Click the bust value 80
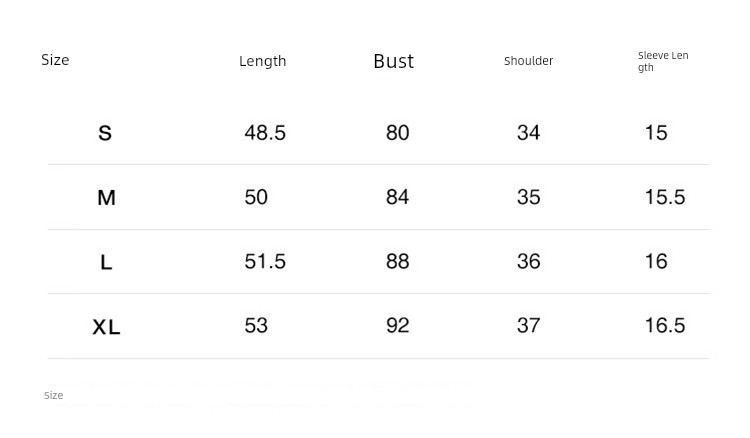This screenshot has height=438, width=750. [x=397, y=133]
